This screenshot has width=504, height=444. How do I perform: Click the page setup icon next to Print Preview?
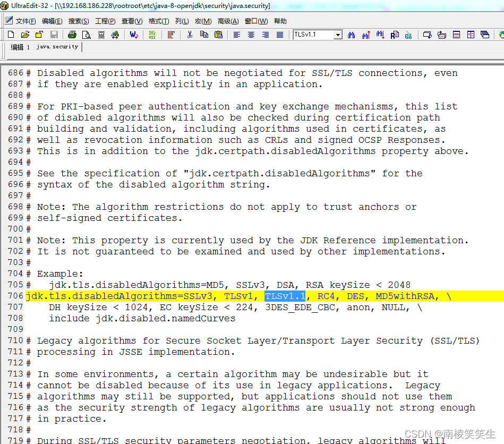point(101,35)
